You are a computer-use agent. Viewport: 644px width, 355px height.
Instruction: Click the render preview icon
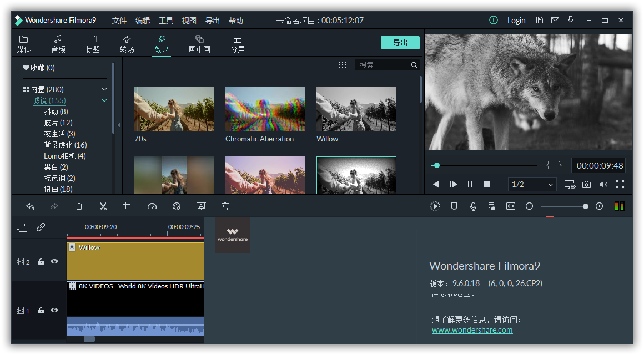tap(435, 206)
